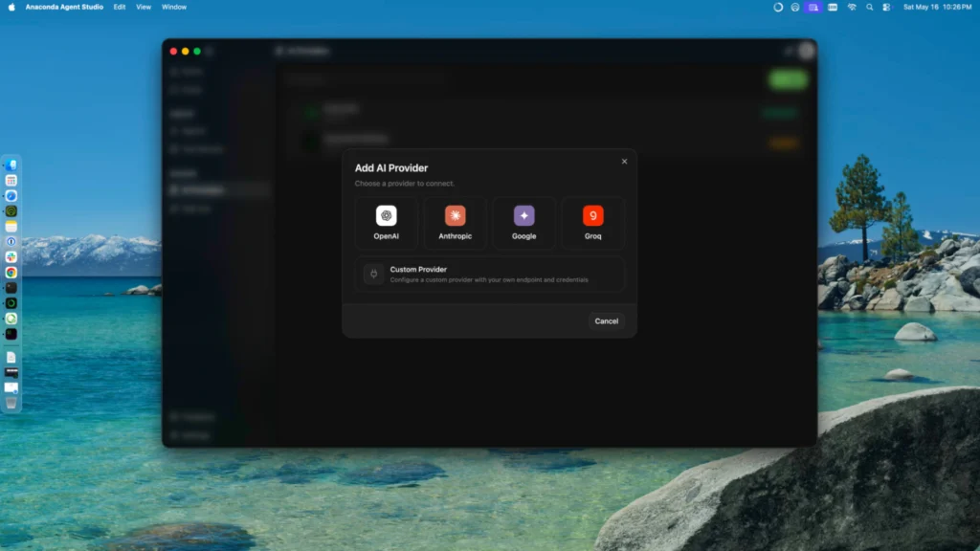
Task: Open the Anaconda Agent Studio menu
Action: point(64,7)
